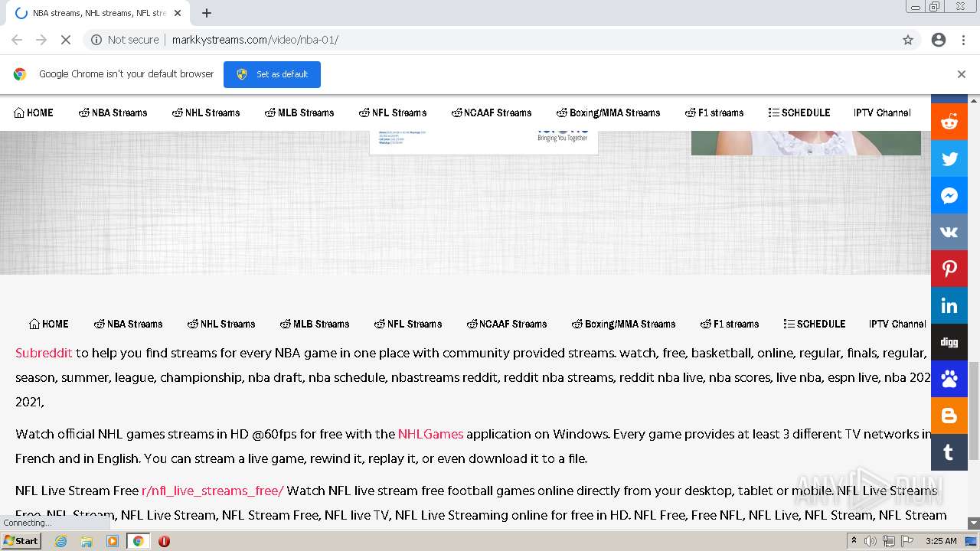Open SCHEDULE in top menu
The height and width of the screenshot is (551, 980).
point(799,112)
